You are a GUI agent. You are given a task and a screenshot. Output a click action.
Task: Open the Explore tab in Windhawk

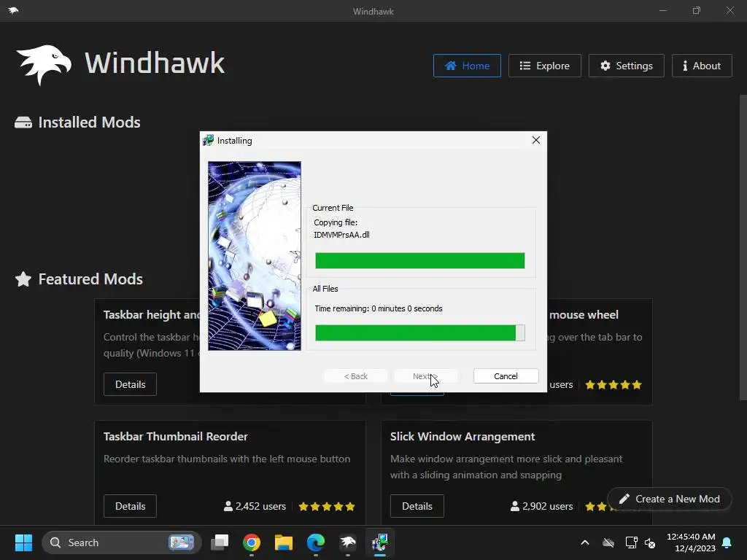tap(544, 66)
